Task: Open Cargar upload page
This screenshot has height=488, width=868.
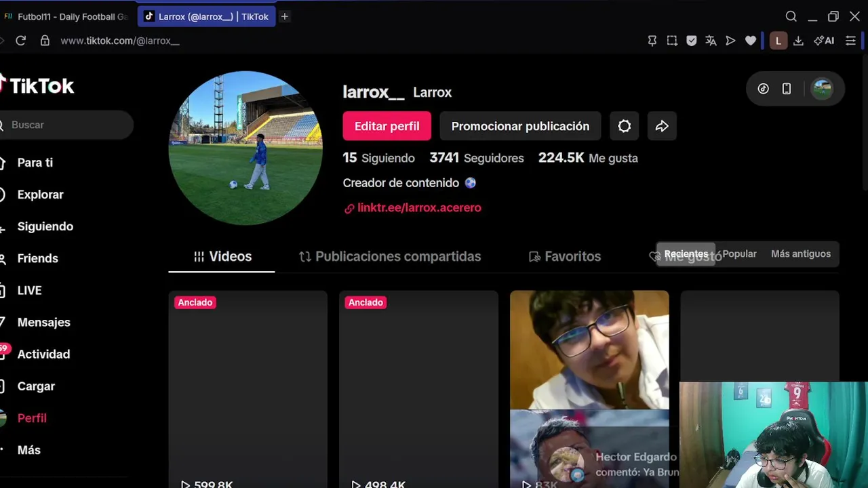Action: coord(36,386)
